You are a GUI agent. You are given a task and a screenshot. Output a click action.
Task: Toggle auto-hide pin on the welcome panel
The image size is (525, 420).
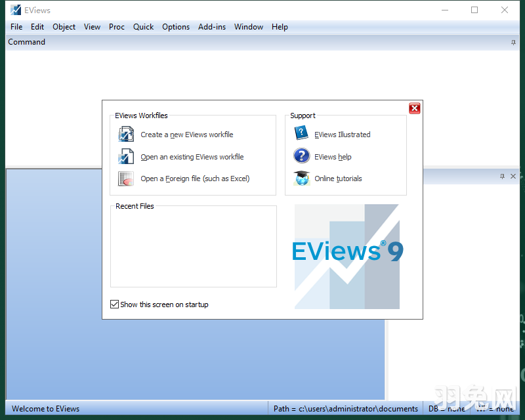pyautogui.click(x=502, y=176)
